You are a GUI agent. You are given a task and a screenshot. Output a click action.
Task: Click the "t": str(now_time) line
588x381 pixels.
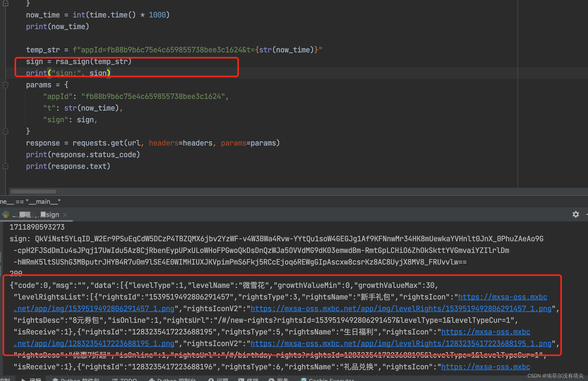coord(83,108)
